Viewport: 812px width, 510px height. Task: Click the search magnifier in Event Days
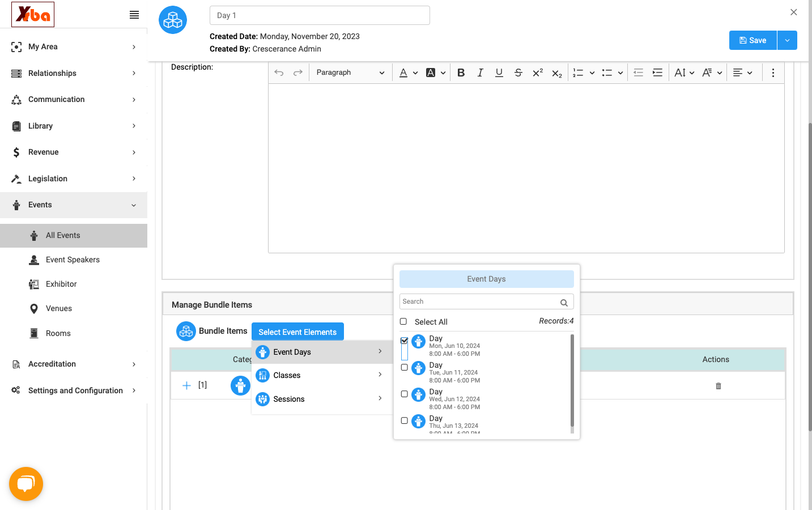pos(564,303)
